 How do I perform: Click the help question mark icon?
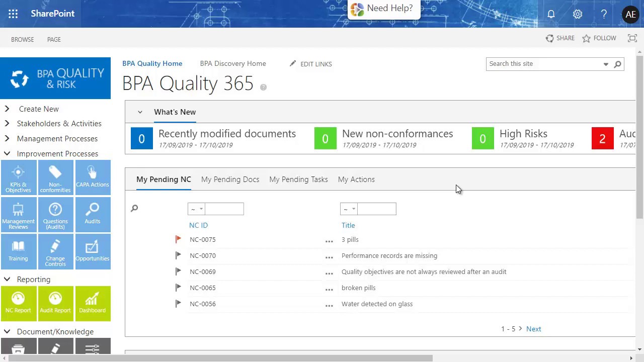(604, 14)
